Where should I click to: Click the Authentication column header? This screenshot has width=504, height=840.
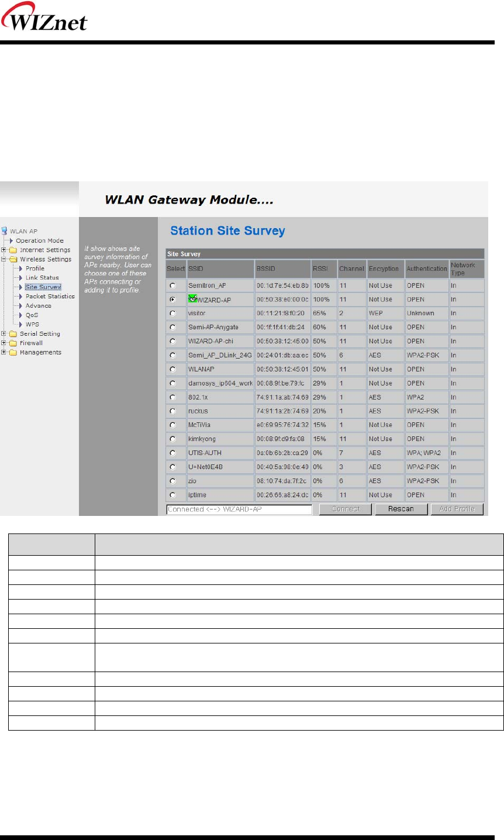pyautogui.click(x=427, y=268)
